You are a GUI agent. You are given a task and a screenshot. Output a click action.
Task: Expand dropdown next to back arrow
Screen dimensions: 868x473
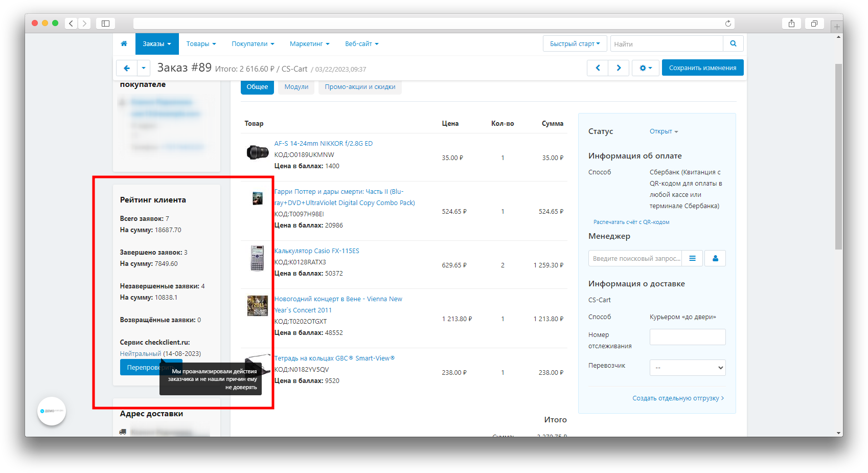144,68
